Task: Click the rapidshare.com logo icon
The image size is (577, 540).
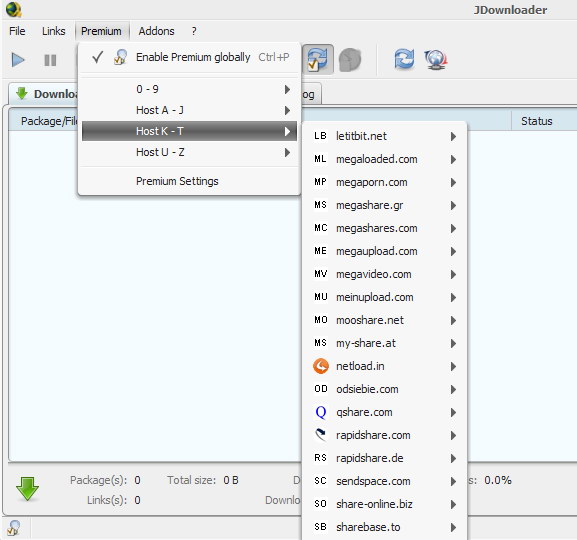Action: click(321, 435)
